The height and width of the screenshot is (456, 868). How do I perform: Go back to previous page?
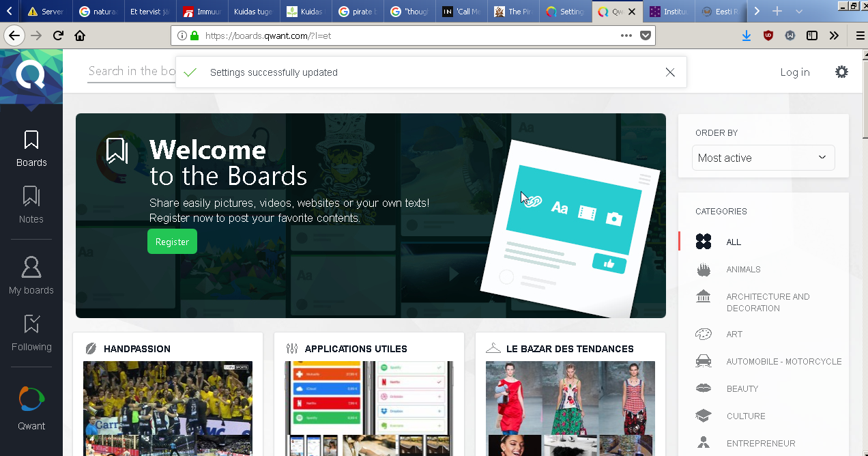pos(14,35)
